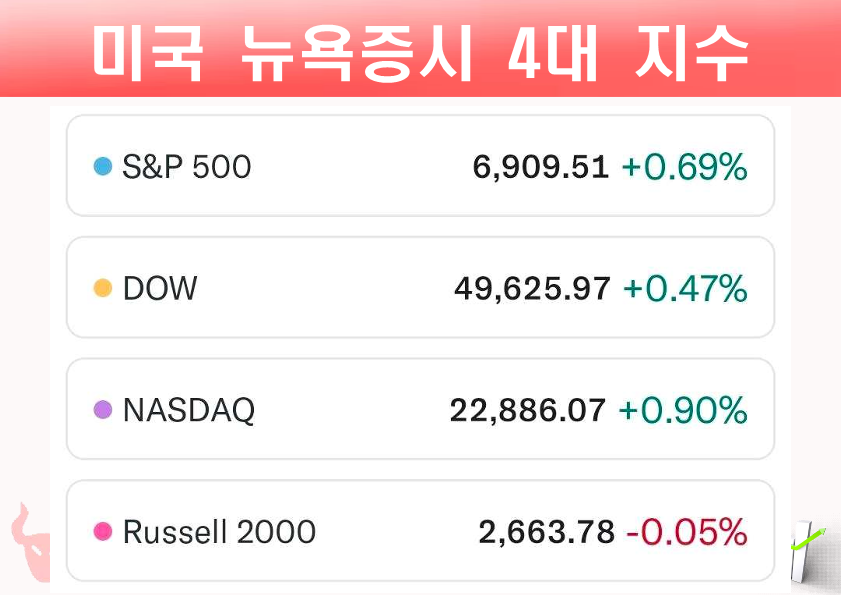Click the purple dot beside NASDAQ
This screenshot has height=595, width=841.
(102, 410)
